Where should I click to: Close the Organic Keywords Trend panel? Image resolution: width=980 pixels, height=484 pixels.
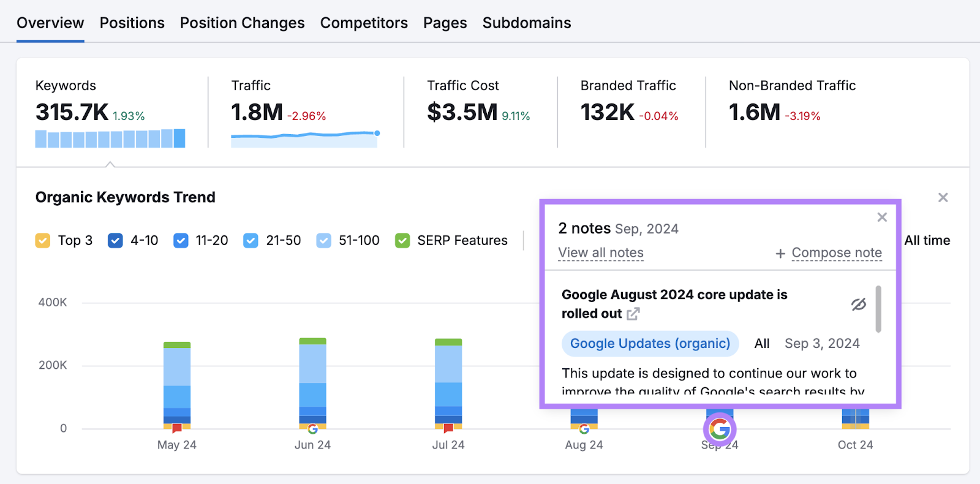[943, 197]
